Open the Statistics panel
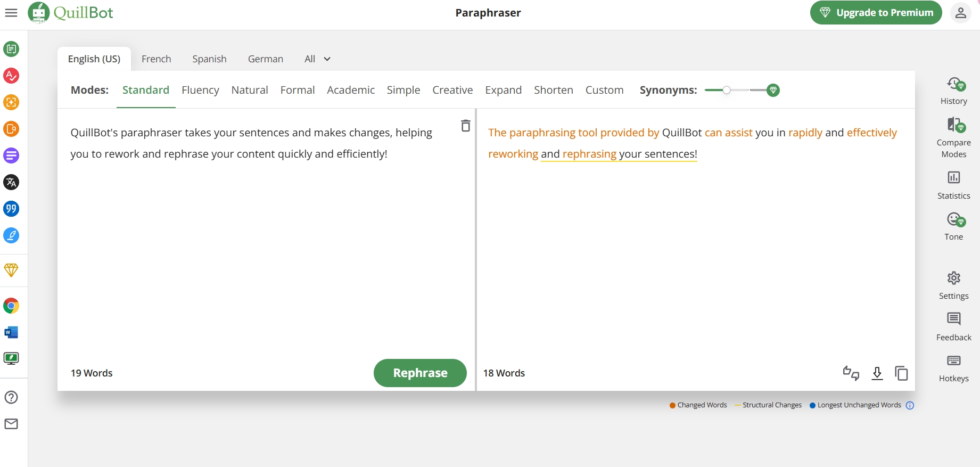 pyautogui.click(x=954, y=185)
